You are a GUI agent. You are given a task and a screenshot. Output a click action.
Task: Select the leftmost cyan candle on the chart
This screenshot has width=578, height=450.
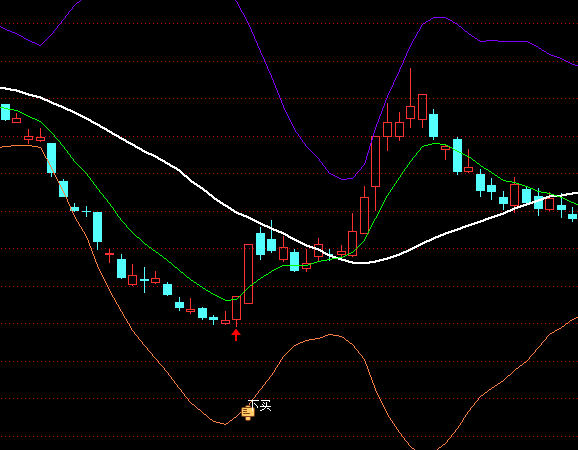click(x=5, y=112)
